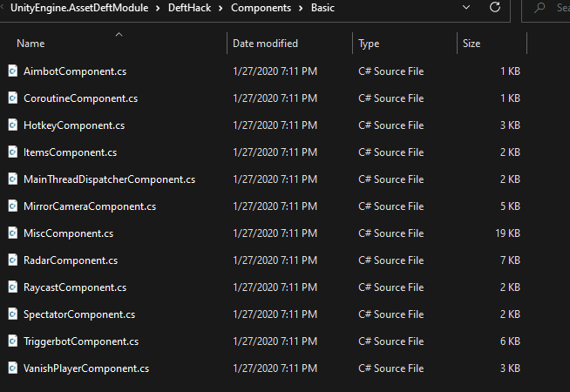The image size is (570, 392).
Task: Click the 6 KB size of TriggerbotComponent.cs
Action: tap(510, 341)
